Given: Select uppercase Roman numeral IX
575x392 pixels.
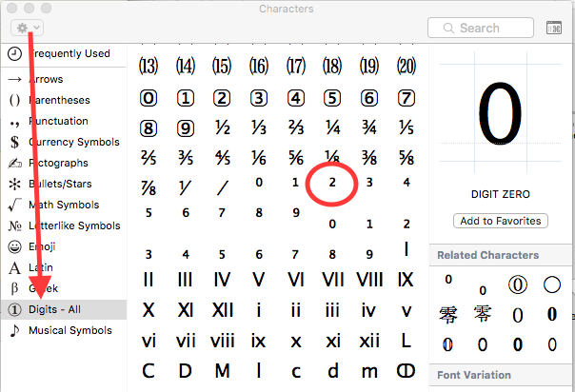Looking at the screenshot, I should click(406, 280).
